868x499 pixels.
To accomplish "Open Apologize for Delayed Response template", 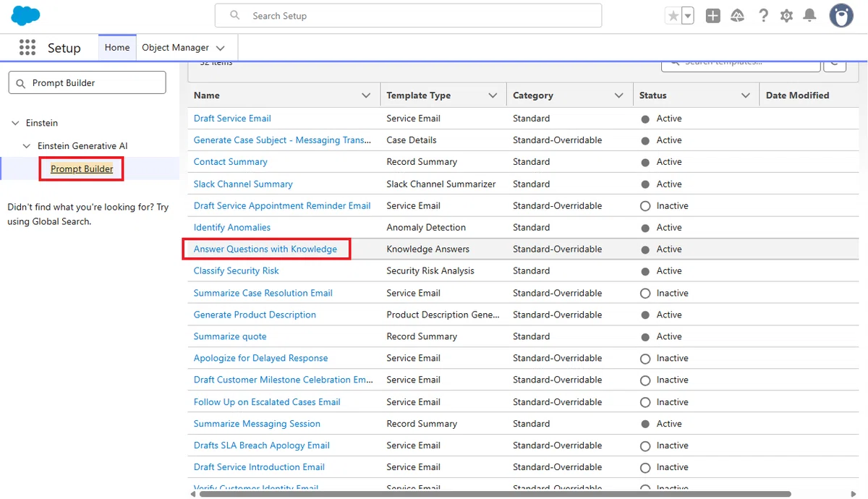I will [260, 359].
